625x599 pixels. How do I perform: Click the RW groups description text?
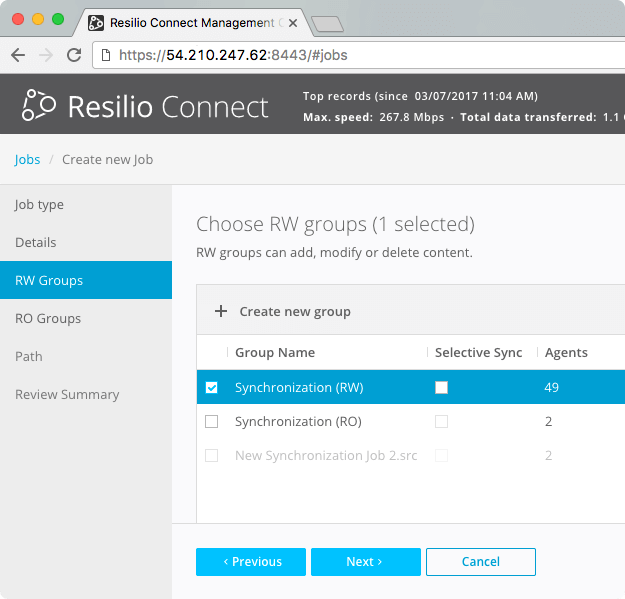click(x=334, y=252)
